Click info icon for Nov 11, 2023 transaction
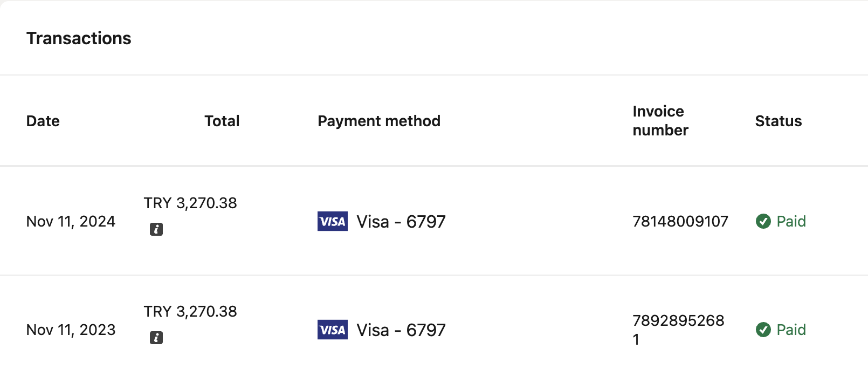The height and width of the screenshot is (383, 868). (156, 338)
